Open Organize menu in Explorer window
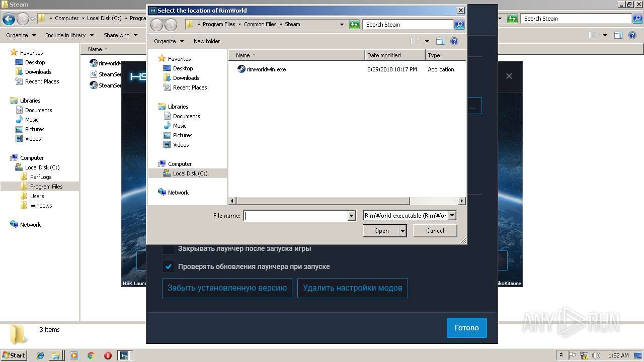 click(21, 35)
